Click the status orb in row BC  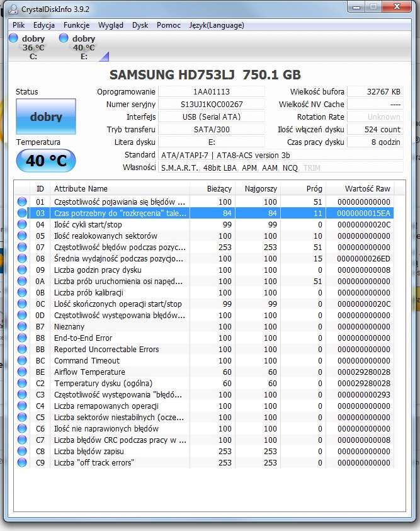pos(22,361)
